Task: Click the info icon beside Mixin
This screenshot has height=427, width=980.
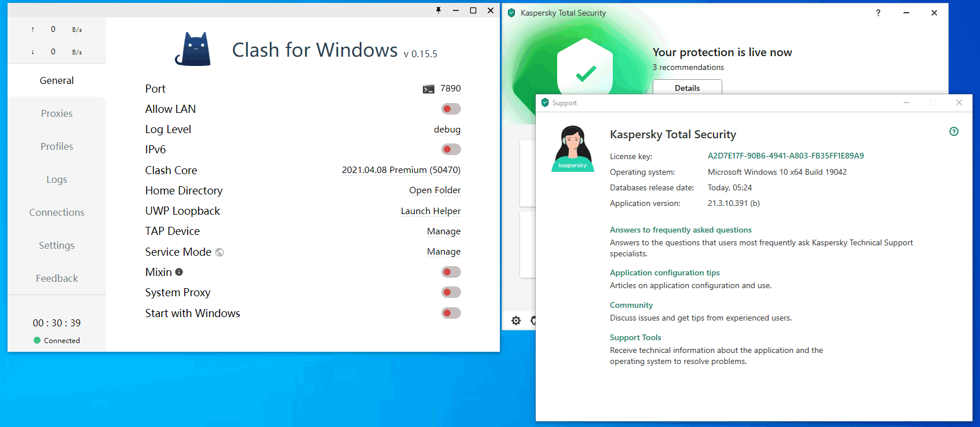Action: (179, 272)
